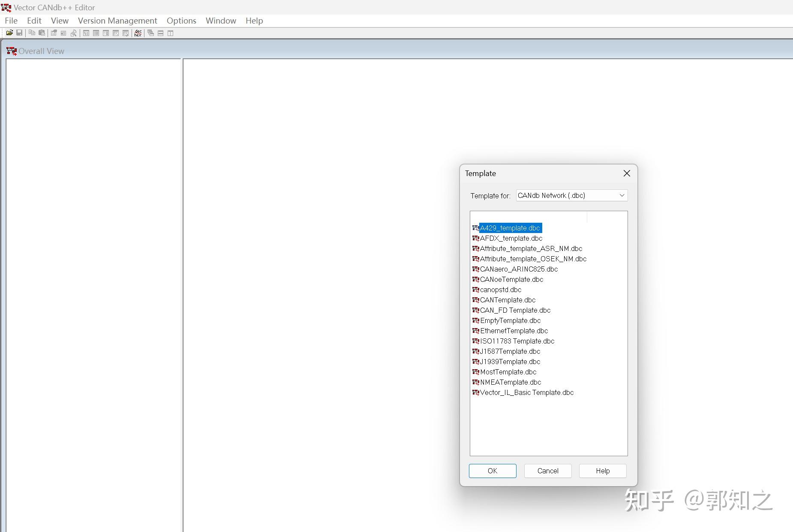Image resolution: width=793 pixels, height=532 pixels.
Task: Click the Open database folder icon
Action: (x=9, y=33)
